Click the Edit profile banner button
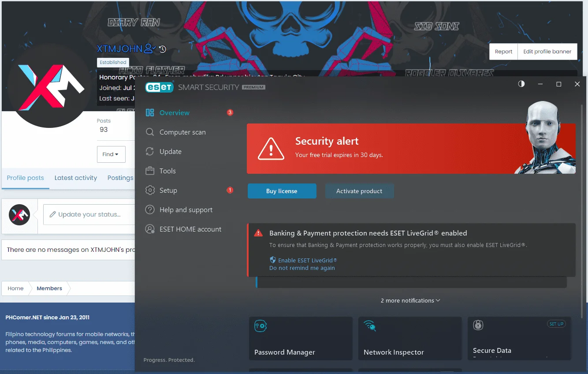The image size is (588, 374). 547,52
